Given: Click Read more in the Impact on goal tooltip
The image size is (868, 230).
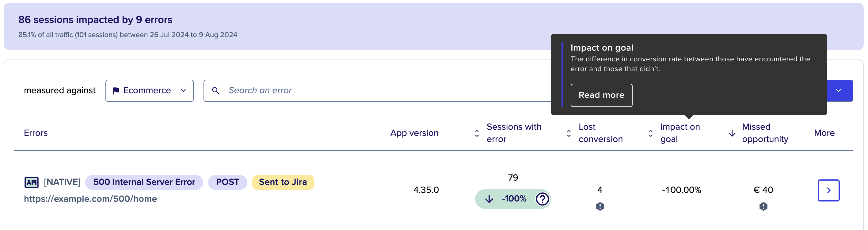Looking at the screenshot, I should point(601,95).
